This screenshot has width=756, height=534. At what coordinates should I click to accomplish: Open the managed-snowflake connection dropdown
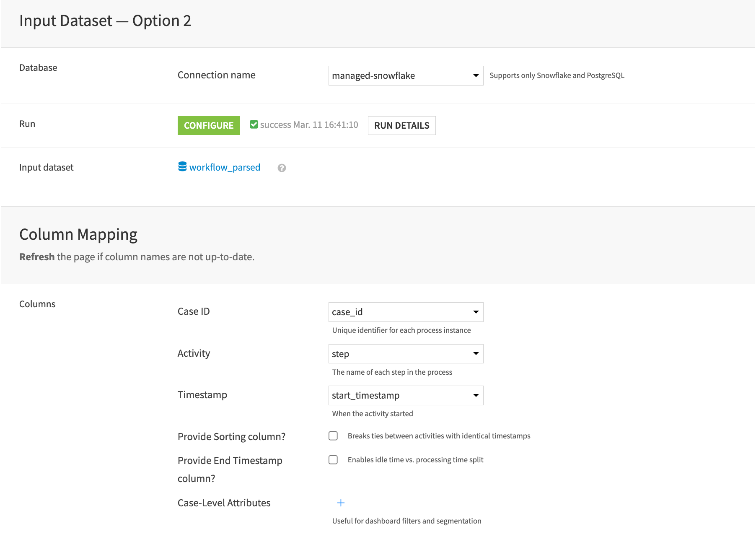[405, 75]
